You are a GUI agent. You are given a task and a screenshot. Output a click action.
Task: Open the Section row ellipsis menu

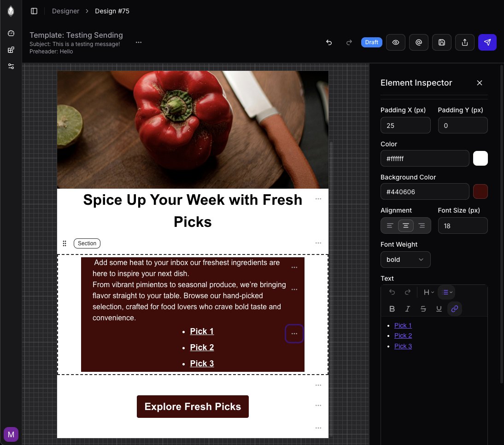(318, 243)
